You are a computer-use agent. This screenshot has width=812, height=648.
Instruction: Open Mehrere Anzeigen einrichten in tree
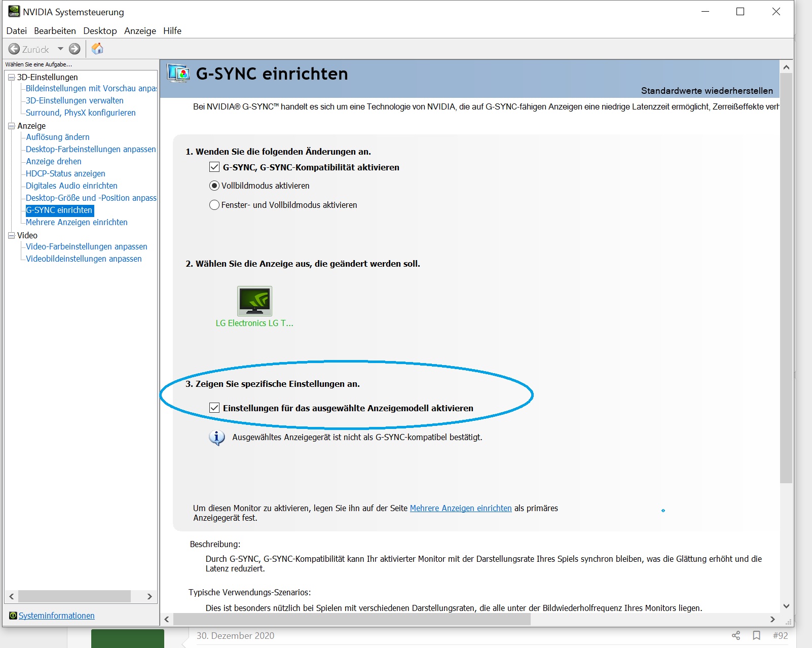(x=77, y=222)
